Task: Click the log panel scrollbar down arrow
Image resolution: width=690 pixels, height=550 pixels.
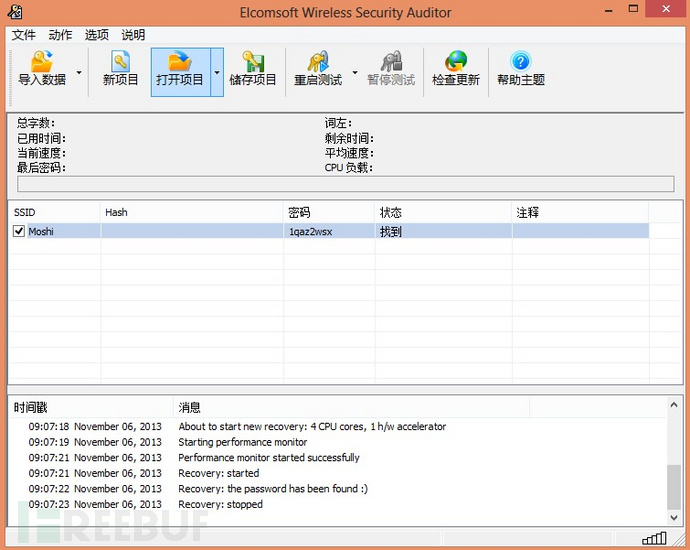Action: [674, 517]
